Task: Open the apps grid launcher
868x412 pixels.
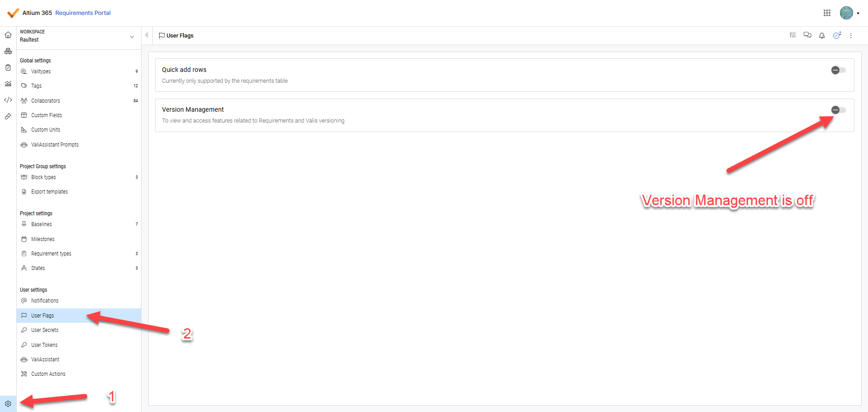Action: 827,13
